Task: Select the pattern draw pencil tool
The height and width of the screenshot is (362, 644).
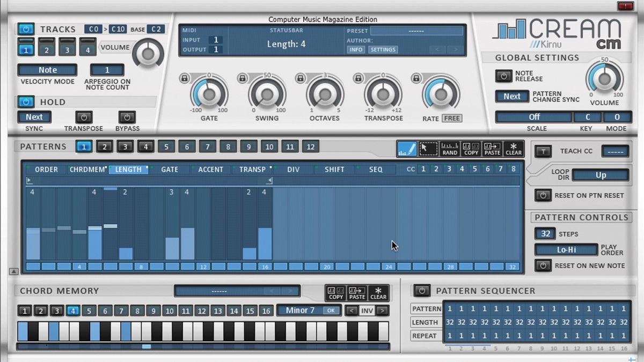Action: [407, 147]
